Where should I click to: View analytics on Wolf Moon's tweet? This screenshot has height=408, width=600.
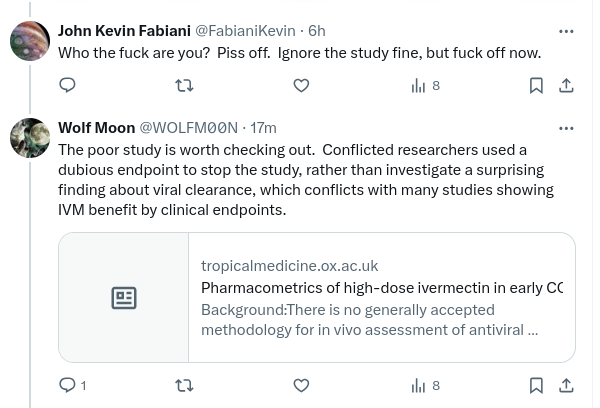pos(426,386)
